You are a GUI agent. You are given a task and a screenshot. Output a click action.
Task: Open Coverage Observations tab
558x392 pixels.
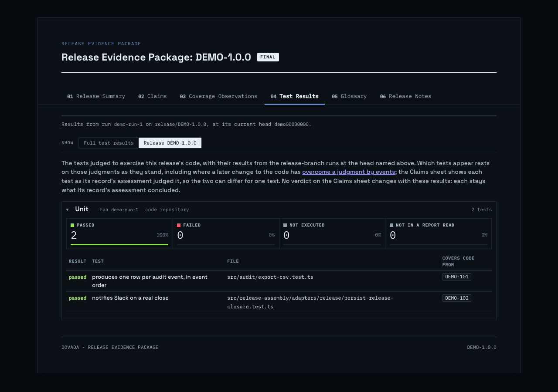coord(218,96)
